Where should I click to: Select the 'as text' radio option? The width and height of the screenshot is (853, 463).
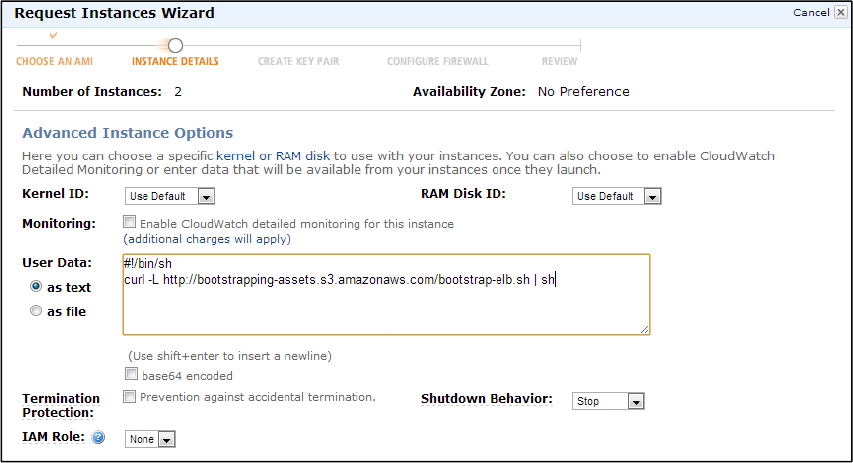pos(37,286)
